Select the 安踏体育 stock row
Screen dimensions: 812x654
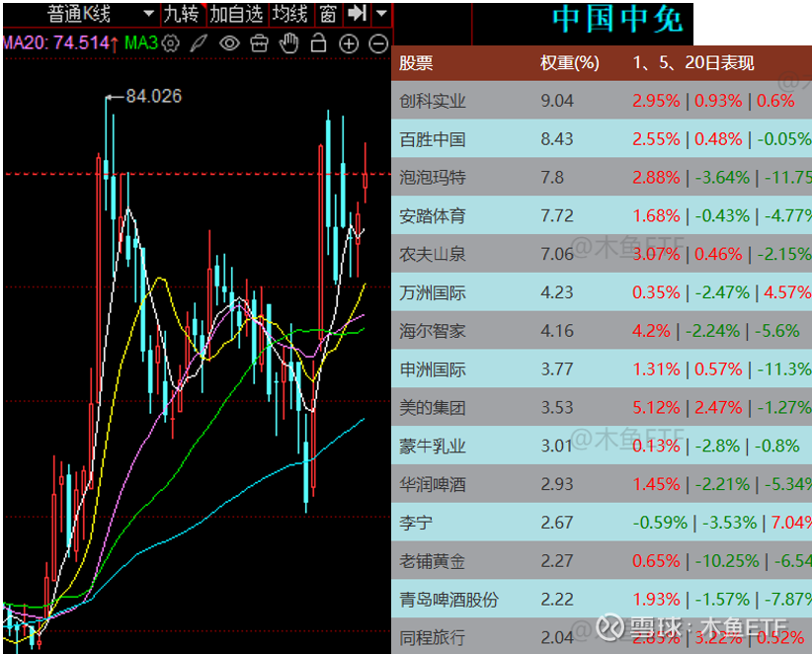(602, 215)
